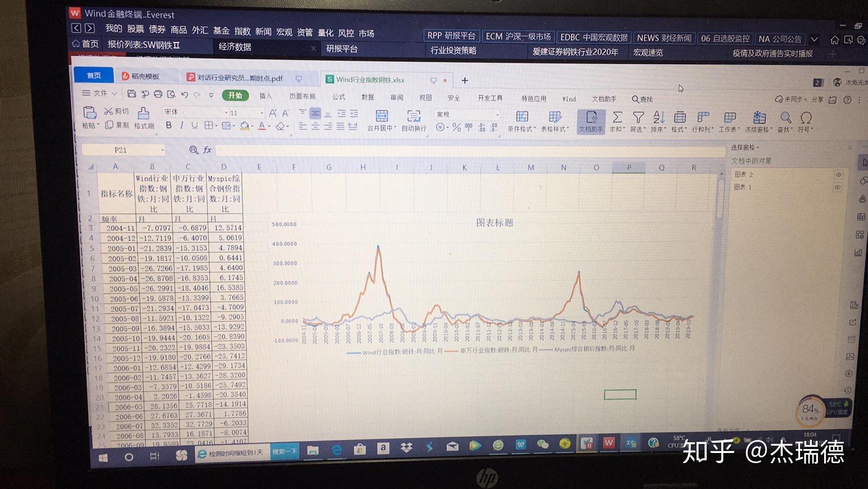Screen dimensions: 868x489
Task: Toggle bold formatting with the B button
Action: click(169, 125)
